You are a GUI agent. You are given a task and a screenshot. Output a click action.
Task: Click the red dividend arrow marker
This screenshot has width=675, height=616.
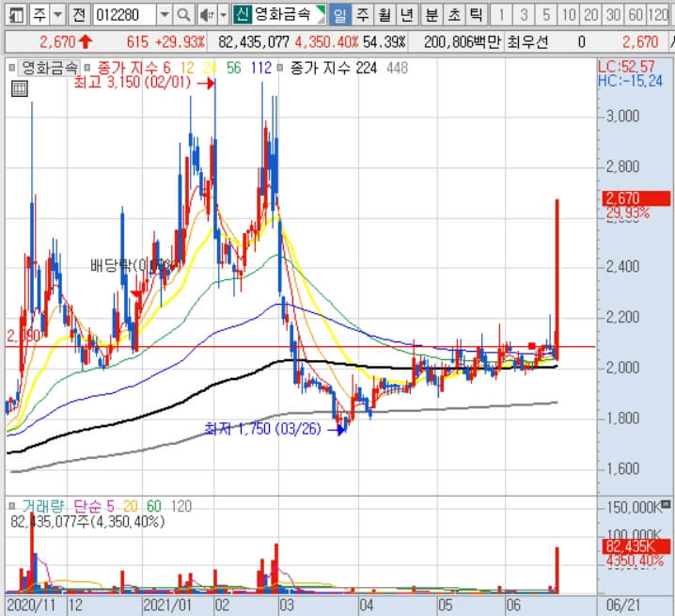[x=137, y=293]
